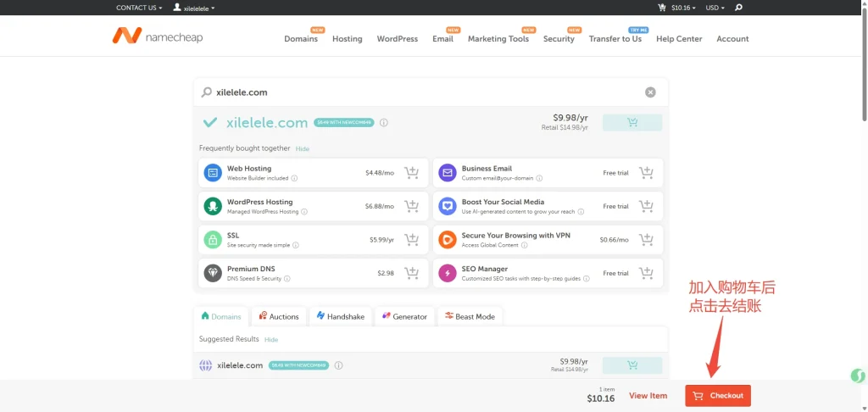Hide the Frequently bought together section
868x412 pixels.
pyautogui.click(x=303, y=149)
